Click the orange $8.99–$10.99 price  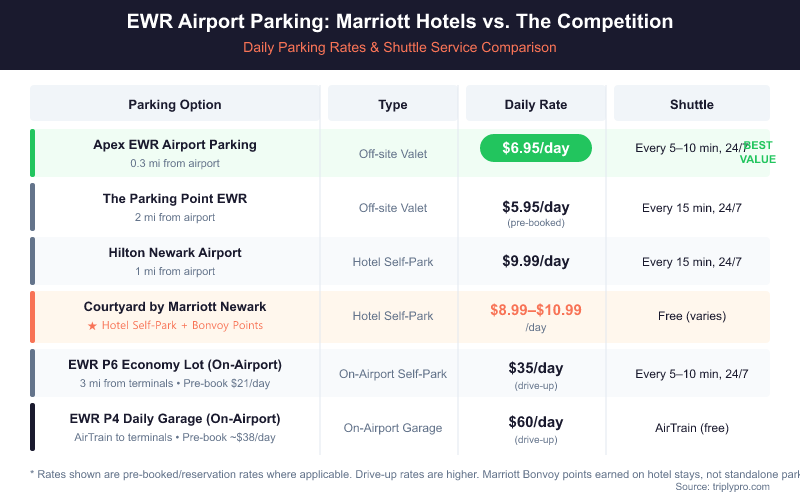536,310
